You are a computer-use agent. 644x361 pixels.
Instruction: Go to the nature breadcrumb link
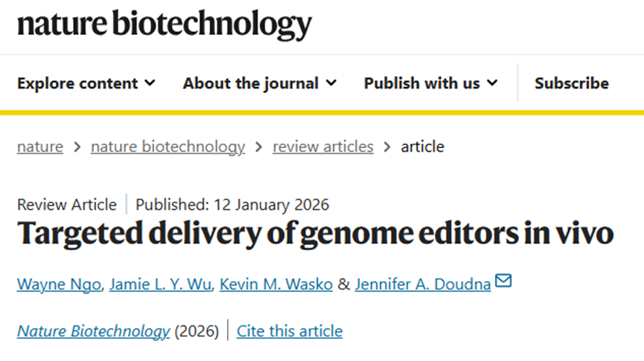(40, 147)
